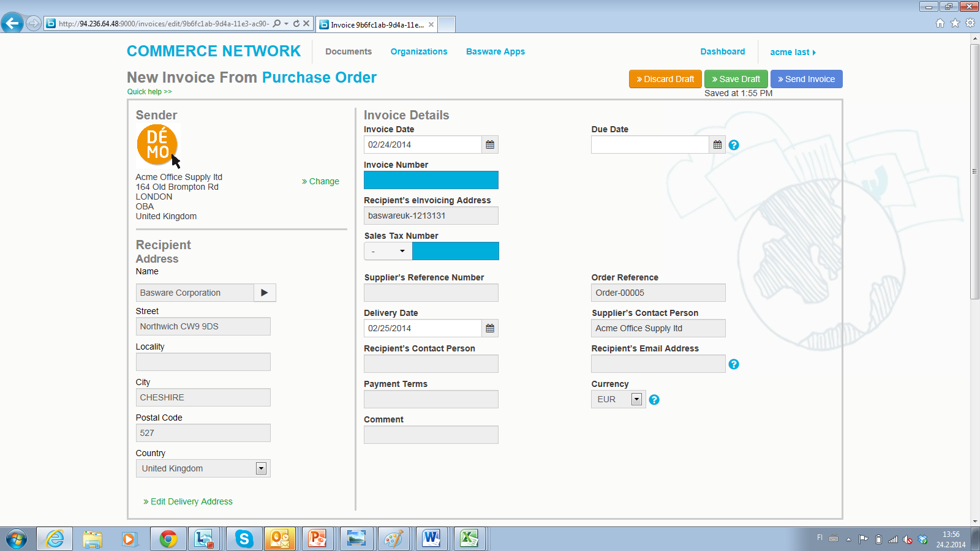Click the Supplier's Reference Number field

tap(431, 293)
